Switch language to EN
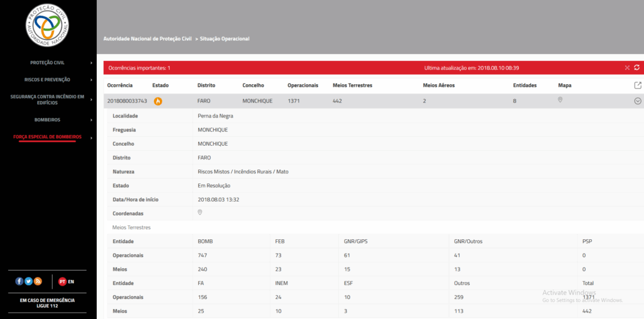The height and width of the screenshot is (319, 644). [x=71, y=282]
